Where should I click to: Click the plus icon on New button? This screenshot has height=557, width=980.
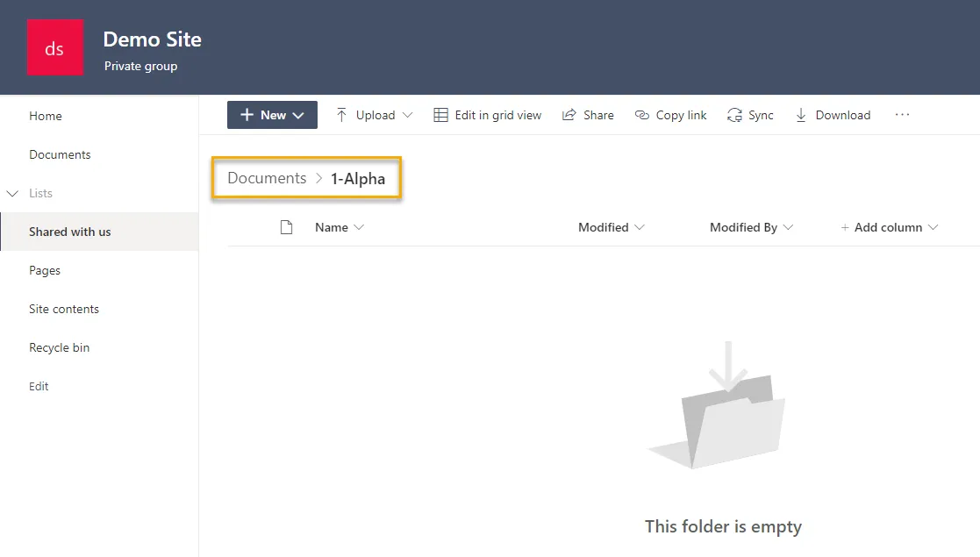tap(247, 115)
